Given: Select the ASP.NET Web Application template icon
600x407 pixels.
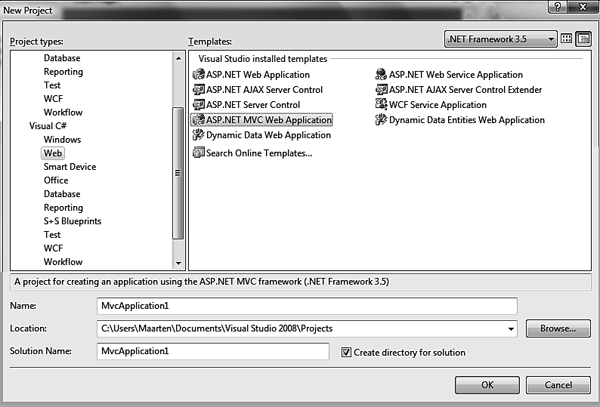Looking at the screenshot, I should 199,74.
